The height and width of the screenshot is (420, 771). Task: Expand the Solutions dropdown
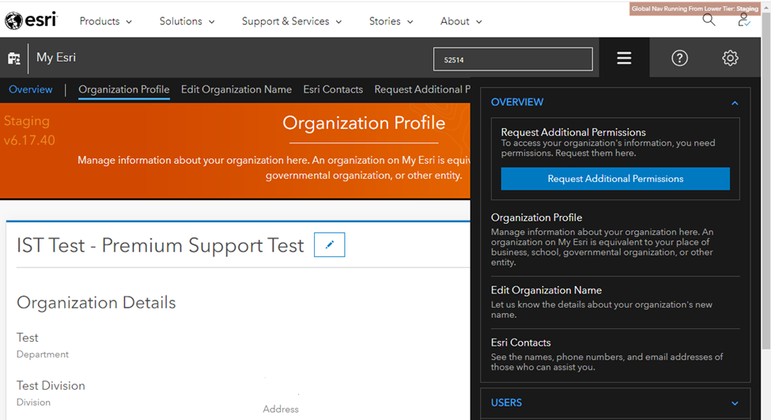pyautogui.click(x=187, y=21)
